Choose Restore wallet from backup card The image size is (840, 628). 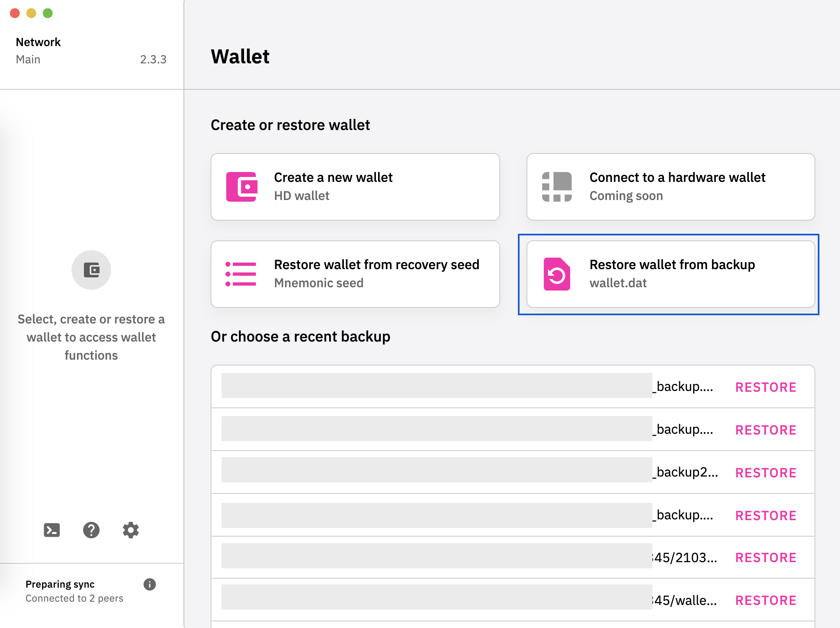pyautogui.click(x=671, y=274)
